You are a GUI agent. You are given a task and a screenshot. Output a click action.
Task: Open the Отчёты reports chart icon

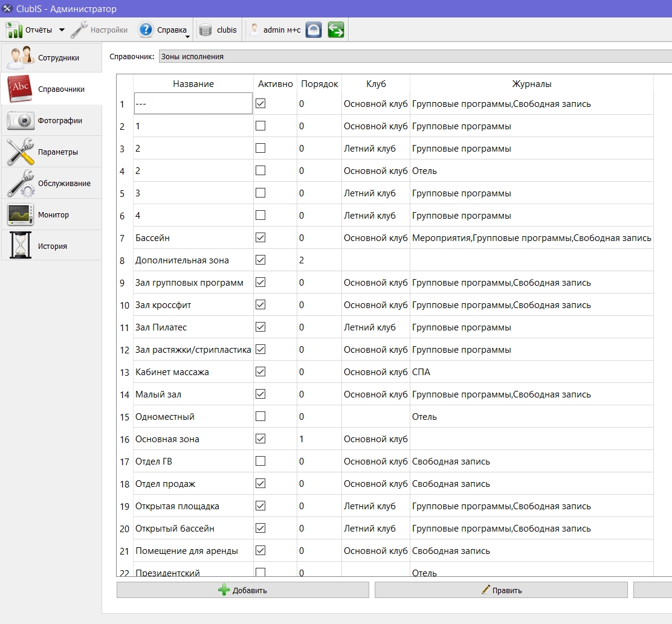[x=14, y=30]
